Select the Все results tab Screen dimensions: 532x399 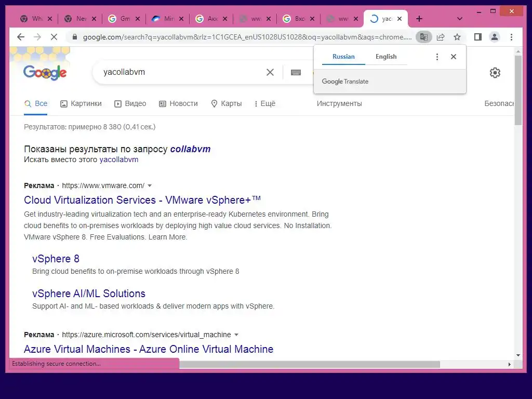pyautogui.click(x=36, y=103)
